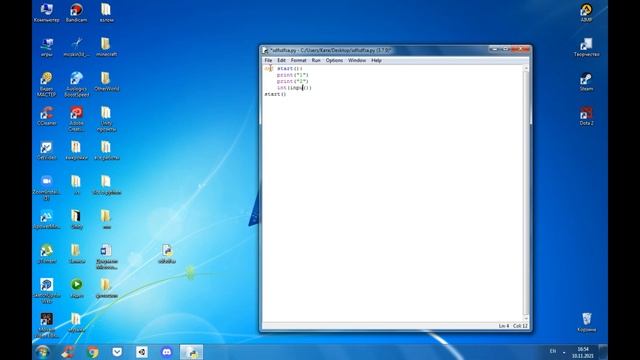Place cursor on the start() call line
The height and width of the screenshot is (360, 640).
click(275, 94)
